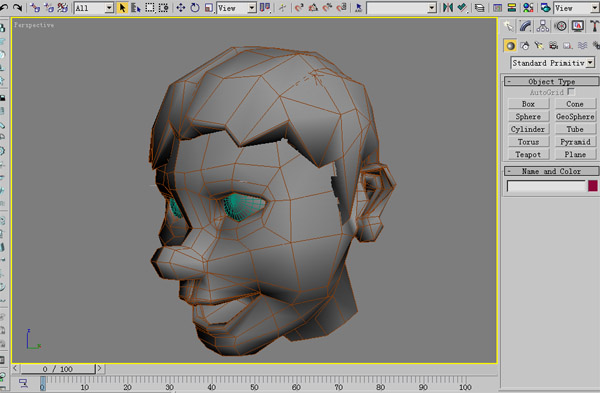
Task: Toggle the Spinner Snap button
Action: (x=341, y=7)
